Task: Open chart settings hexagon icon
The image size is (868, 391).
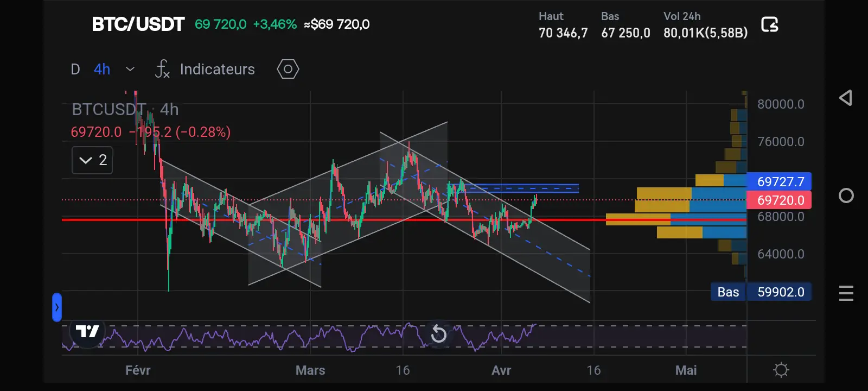Action: pyautogui.click(x=288, y=69)
